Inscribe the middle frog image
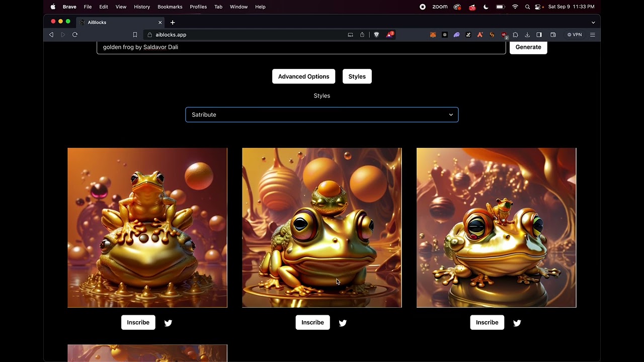 tap(313, 322)
